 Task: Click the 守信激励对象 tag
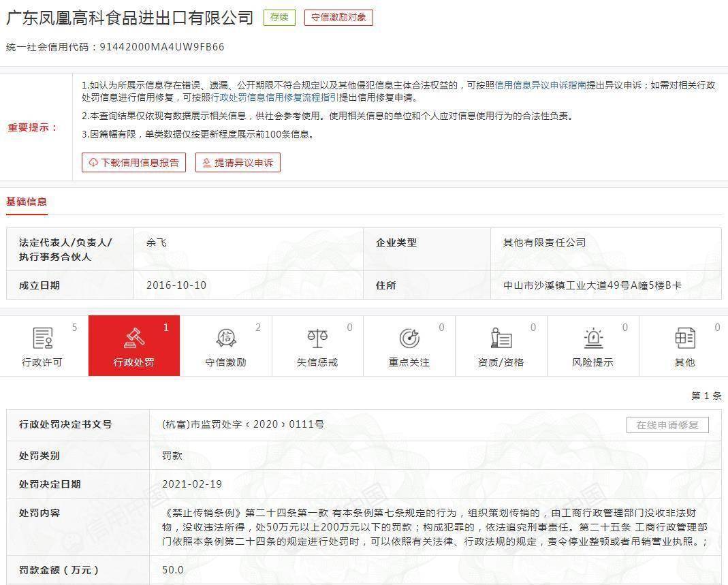[x=338, y=18]
